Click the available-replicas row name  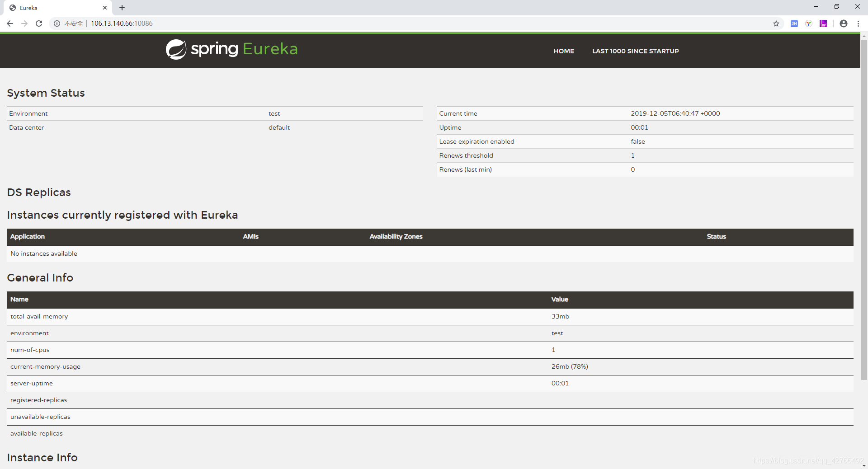[36, 433]
